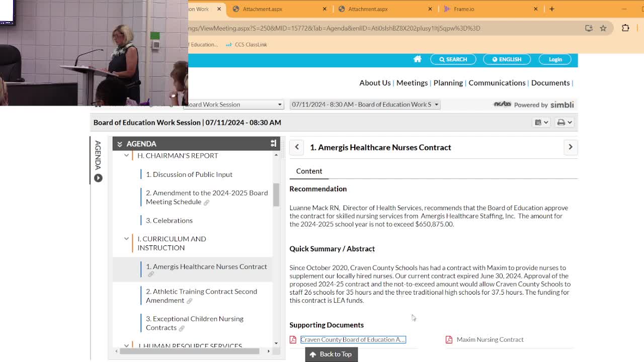The image size is (644, 362).
Task: Open the 07/11/2024 meeting date dropdown
Action: (x=365, y=105)
